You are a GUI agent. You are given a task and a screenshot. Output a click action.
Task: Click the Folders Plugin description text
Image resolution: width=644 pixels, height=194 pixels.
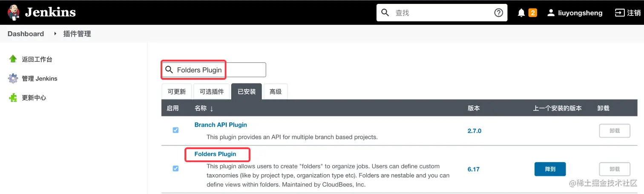coord(328,175)
